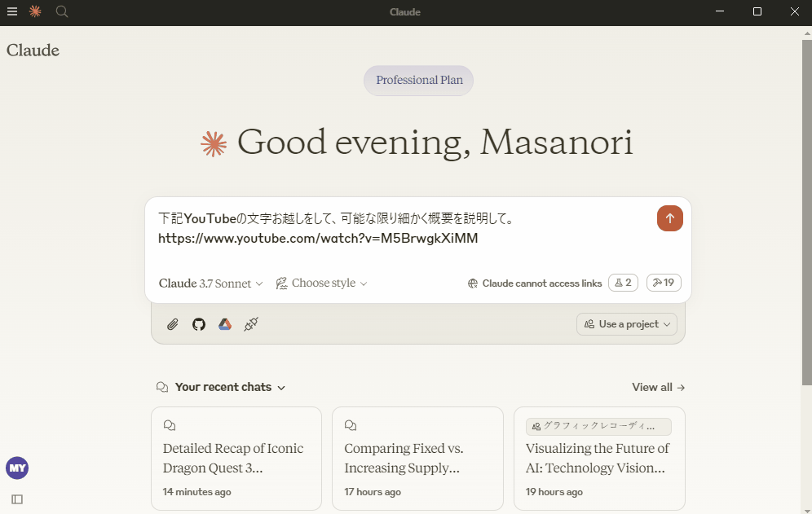Minimize the Claude window
The width and height of the screenshot is (812, 514).
click(720, 11)
